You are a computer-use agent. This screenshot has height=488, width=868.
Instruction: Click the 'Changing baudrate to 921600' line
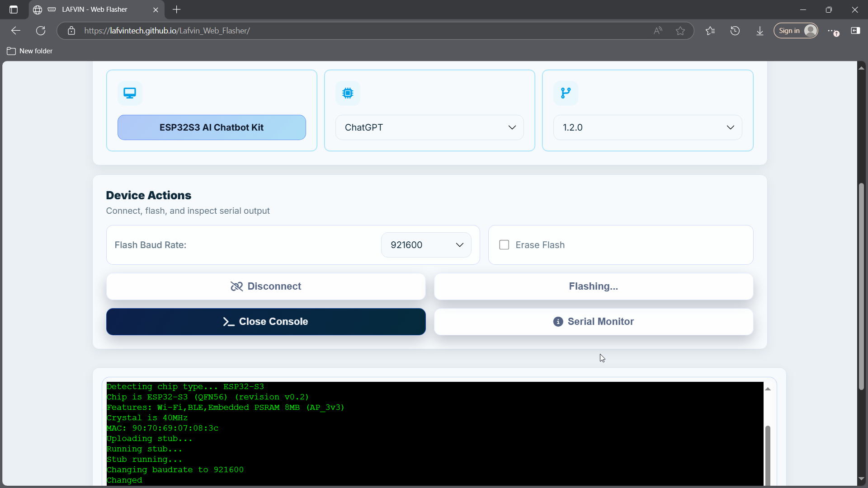coord(175,470)
